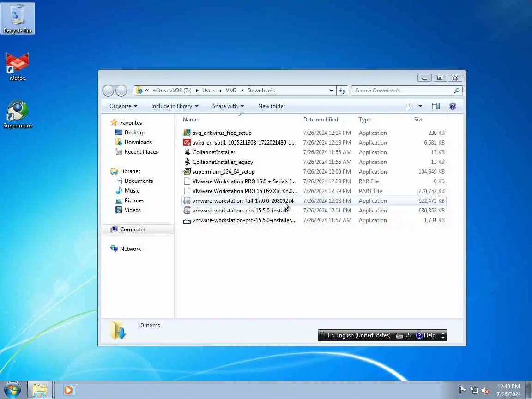532x399 pixels.
Task: Select the CollabnetInstaller file icon
Action: point(187,152)
